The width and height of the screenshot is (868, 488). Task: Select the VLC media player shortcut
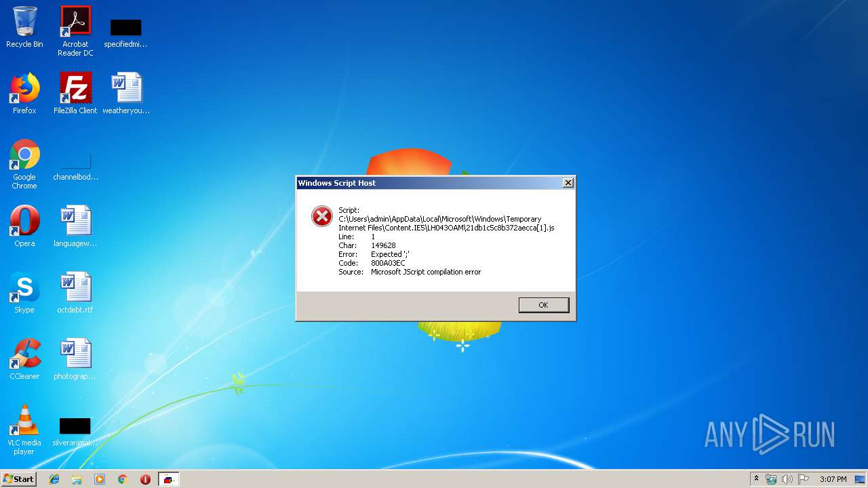[24, 430]
